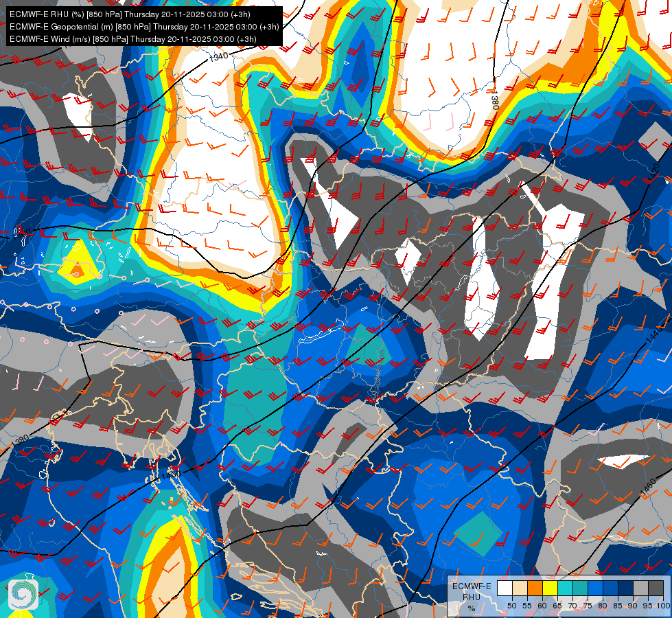Click the 1340 geopotential contour label
This screenshot has height=618, width=672.
click(219, 56)
